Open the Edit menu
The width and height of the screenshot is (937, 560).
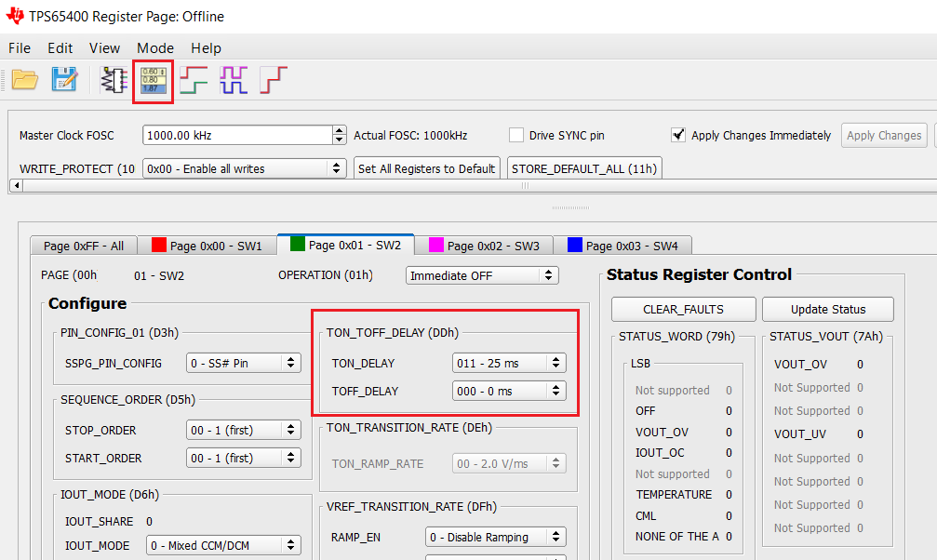pyautogui.click(x=60, y=47)
